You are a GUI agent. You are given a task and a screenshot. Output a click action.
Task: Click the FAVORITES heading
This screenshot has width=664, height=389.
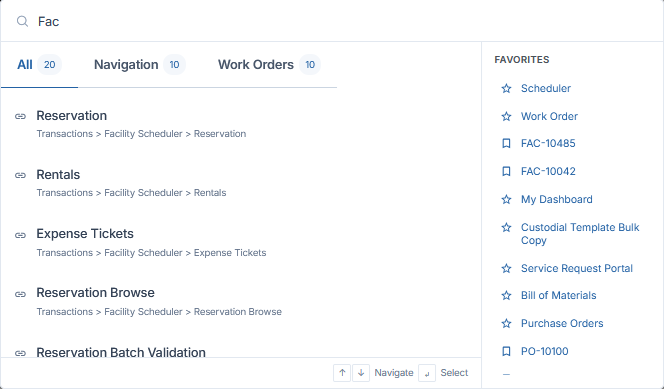click(522, 60)
